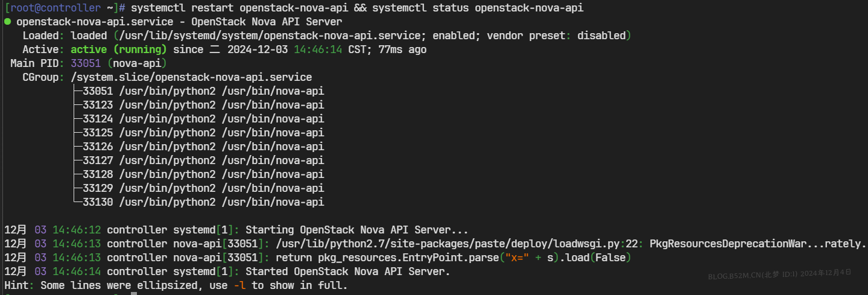Click the '/usr/lib/systemd/system/openstack-nova-api.service' unit path

[x=269, y=36]
